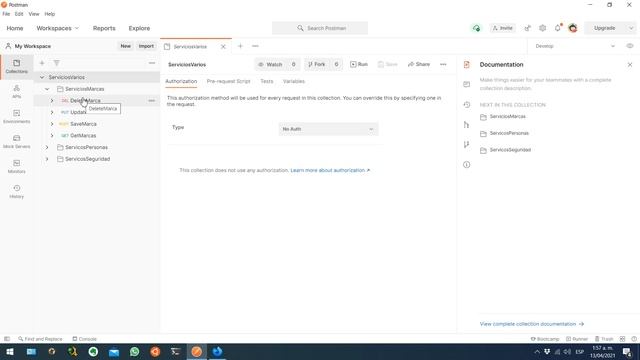Switch to the Variables tab
This screenshot has height=360, width=640.
[x=294, y=81]
